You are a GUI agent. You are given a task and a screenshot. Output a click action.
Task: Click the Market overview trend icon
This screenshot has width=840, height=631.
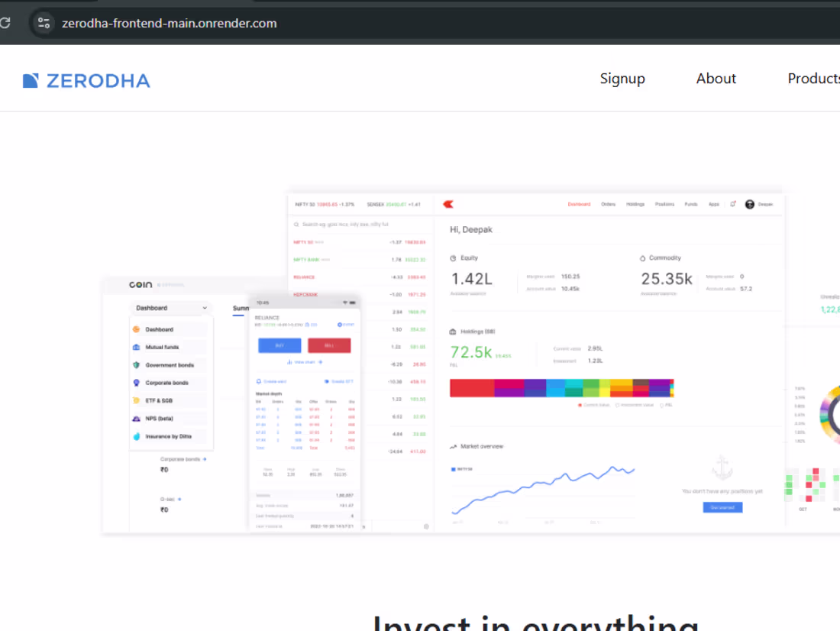(x=453, y=447)
